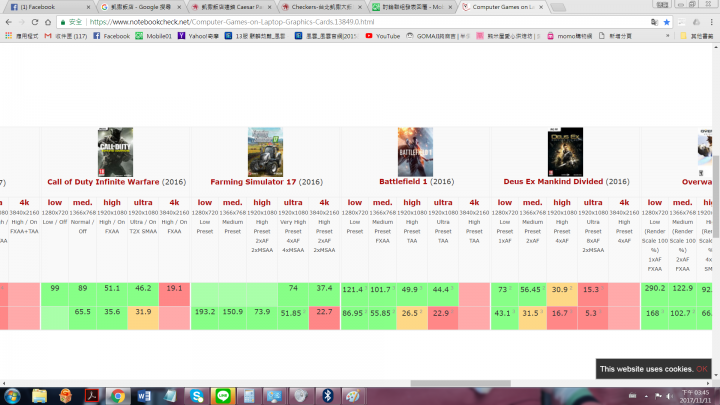Open the Bluetooth taskbar icon
720x405 pixels.
pos(327,396)
